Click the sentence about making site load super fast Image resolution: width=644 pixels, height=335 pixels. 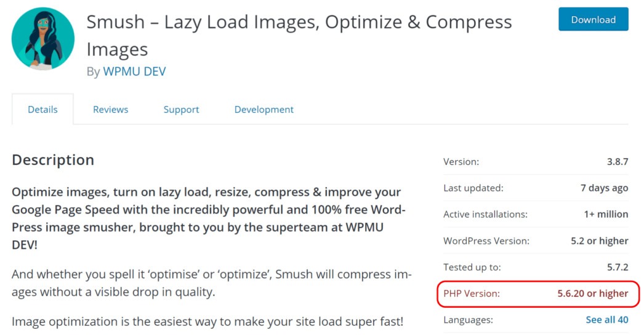pos(207,321)
